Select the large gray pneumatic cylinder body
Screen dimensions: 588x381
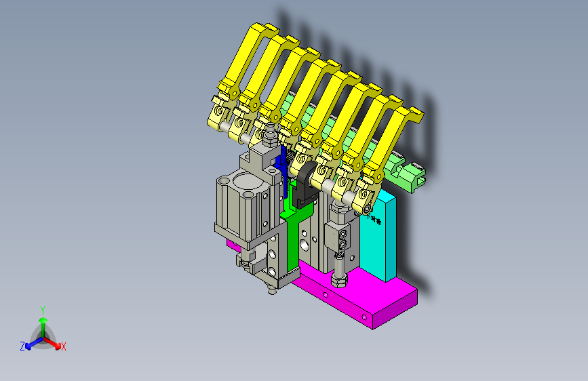pos(243,204)
